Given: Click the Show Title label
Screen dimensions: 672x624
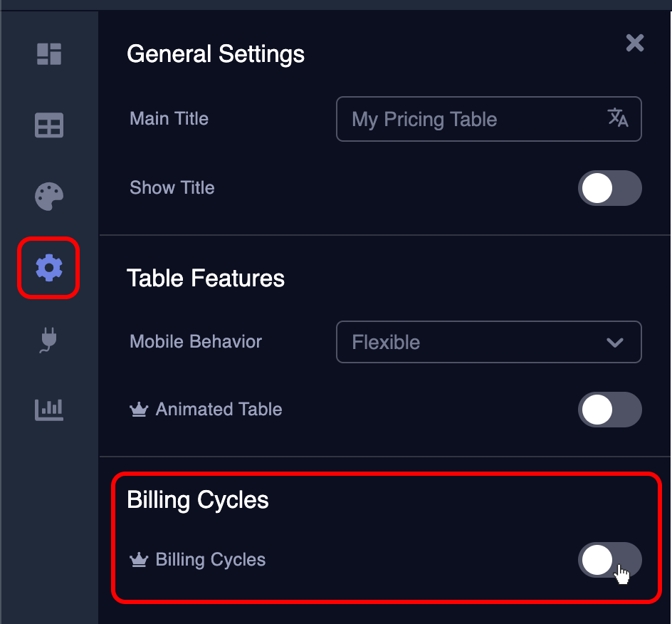Looking at the screenshot, I should [172, 188].
